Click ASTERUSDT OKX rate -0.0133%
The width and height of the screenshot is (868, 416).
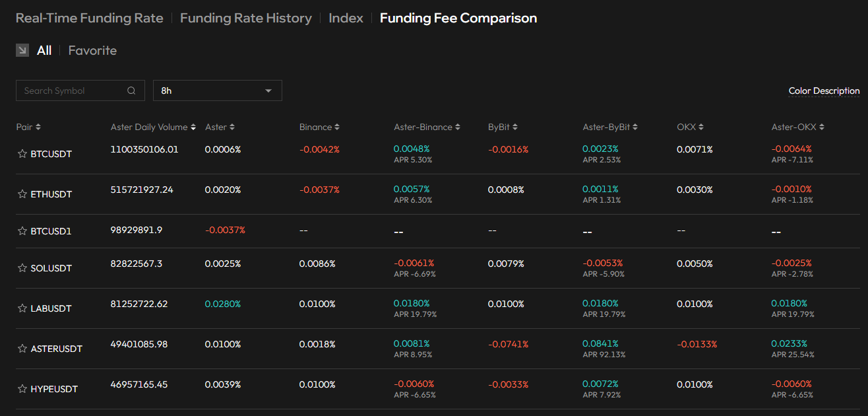697,344
